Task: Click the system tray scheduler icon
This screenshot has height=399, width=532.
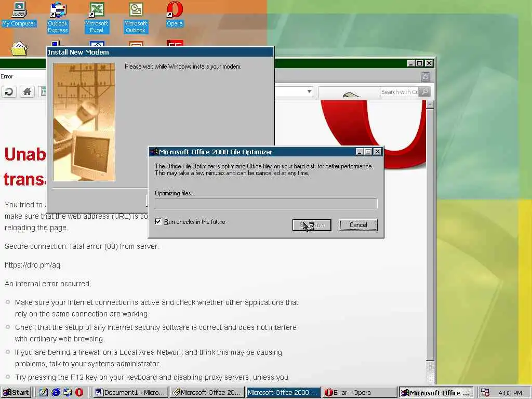Action: pyautogui.click(x=486, y=393)
